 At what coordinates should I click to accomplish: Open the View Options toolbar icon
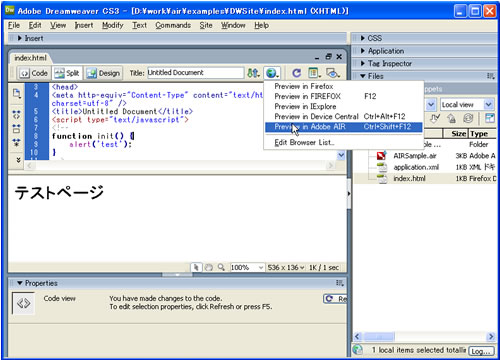[x=314, y=73]
